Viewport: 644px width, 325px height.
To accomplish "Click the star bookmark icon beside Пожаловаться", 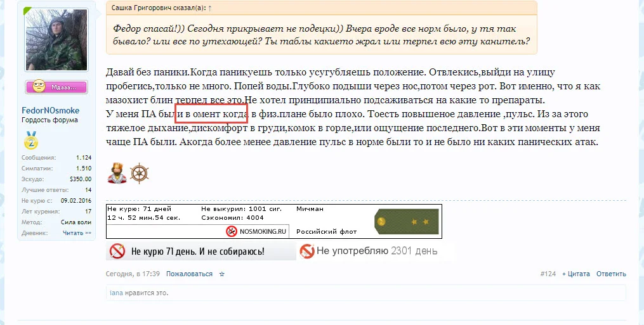I will pyautogui.click(x=222, y=274).
